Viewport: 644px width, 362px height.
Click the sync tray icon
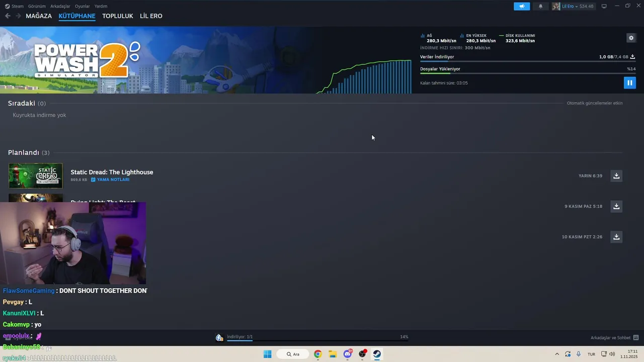[568, 354]
